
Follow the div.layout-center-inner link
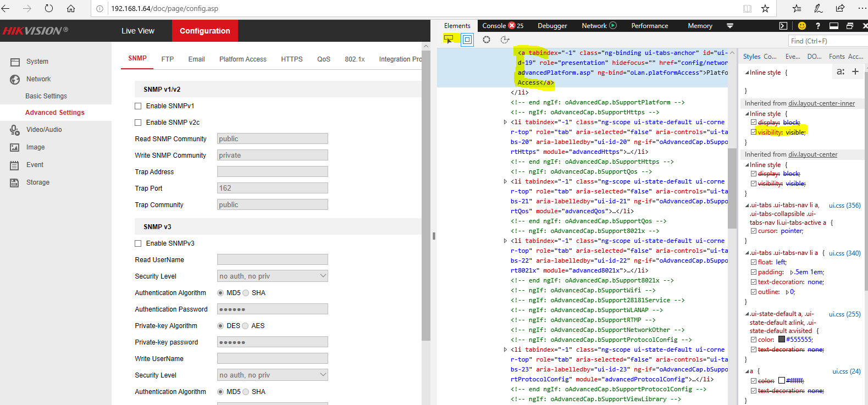(x=821, y=103)
